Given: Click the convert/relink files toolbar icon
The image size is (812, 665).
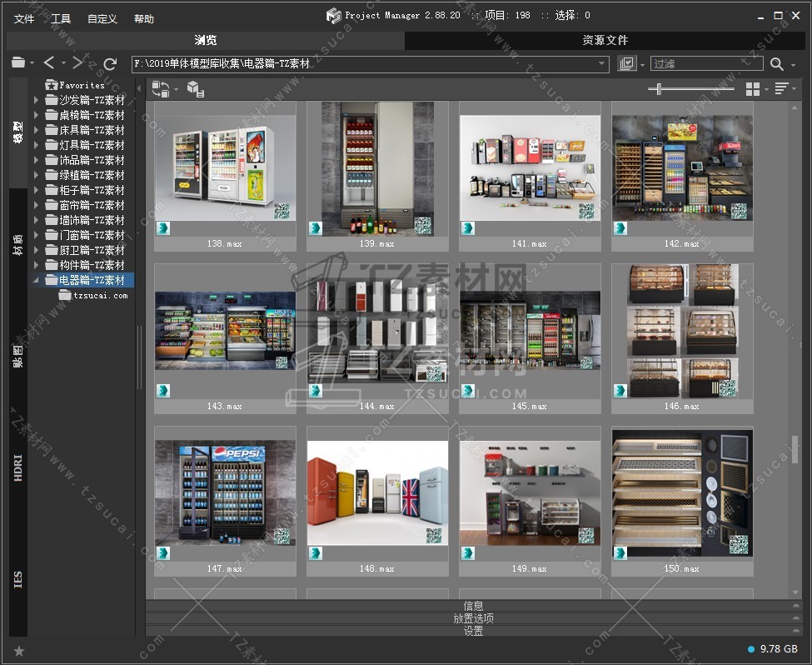Looking at the screenshot, I should [160, 89].
